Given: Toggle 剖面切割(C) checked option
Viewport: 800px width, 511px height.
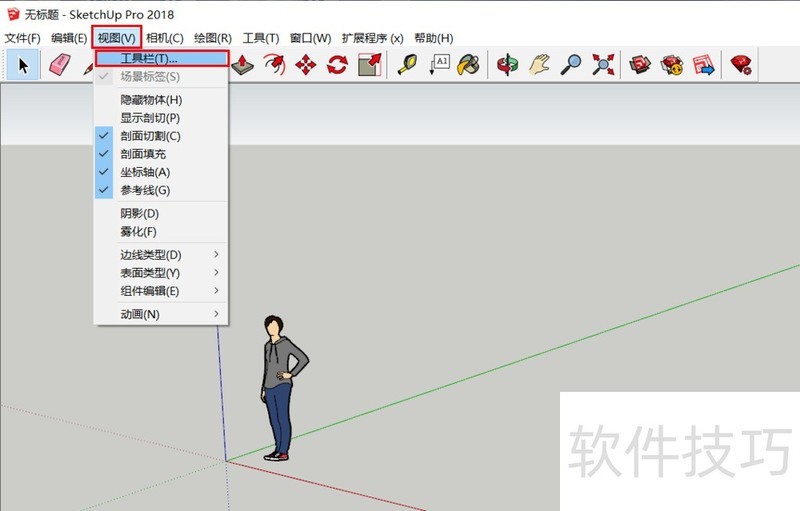Looking at the screenshot, I should pyautogui.click(x=161, y=136).
